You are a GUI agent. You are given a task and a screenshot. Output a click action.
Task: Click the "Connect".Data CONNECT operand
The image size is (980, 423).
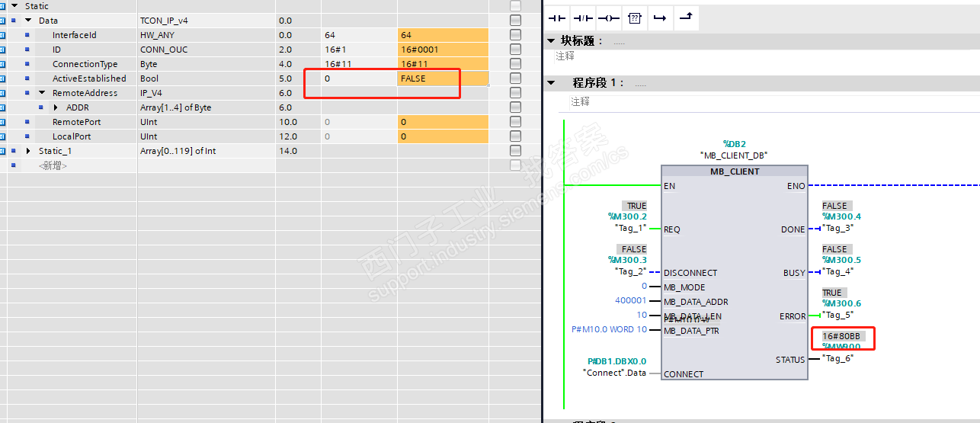point(614,373)
